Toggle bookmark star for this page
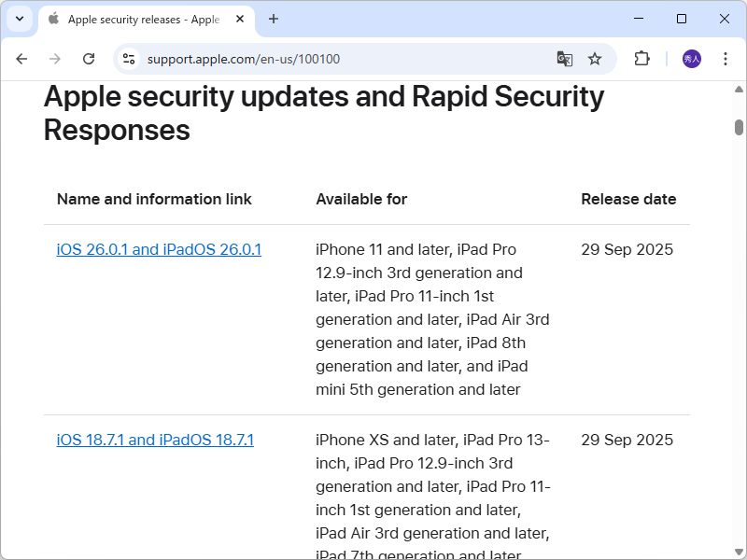The height and width of the screenshot is (560, 747). click(x=595, y=58)
